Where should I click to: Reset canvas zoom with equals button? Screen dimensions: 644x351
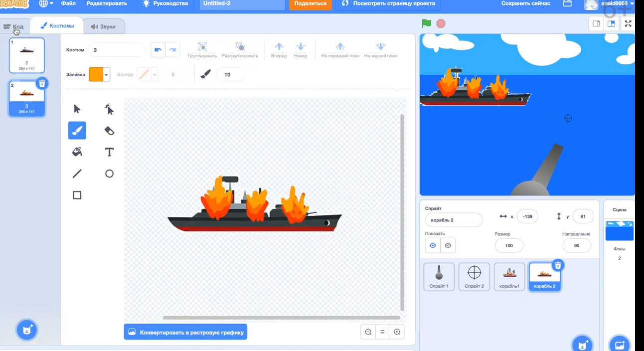click(x=382, y=332)
